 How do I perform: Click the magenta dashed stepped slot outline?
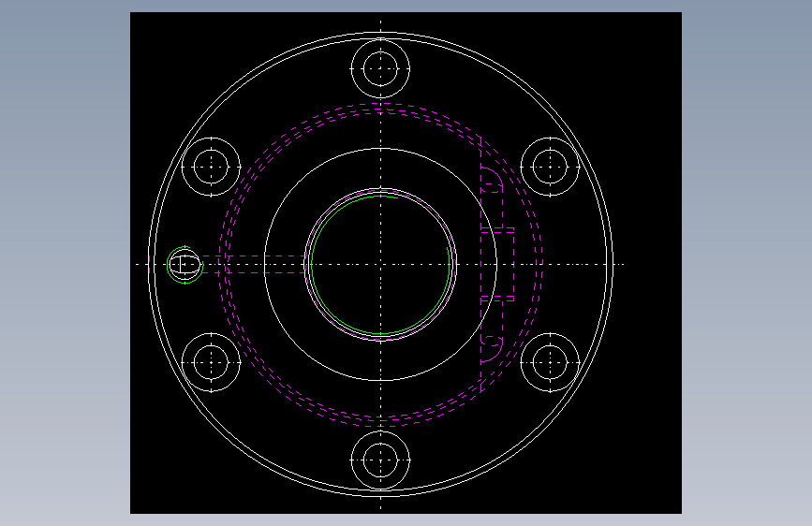click(497, 264)
